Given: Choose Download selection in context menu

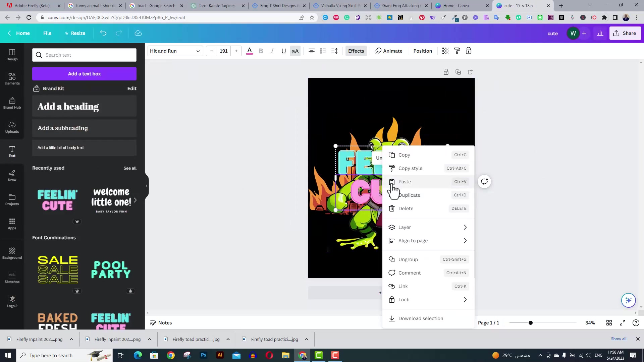Looking at the screenshot, I should pyautogui.click(x=428, y=318).
